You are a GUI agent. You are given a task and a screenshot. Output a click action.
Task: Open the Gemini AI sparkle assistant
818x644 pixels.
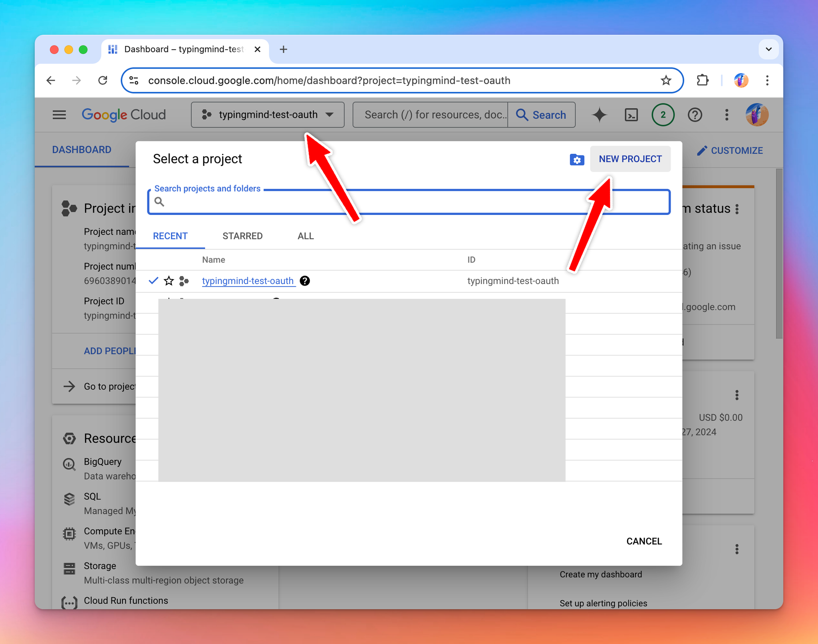[599, 115]
